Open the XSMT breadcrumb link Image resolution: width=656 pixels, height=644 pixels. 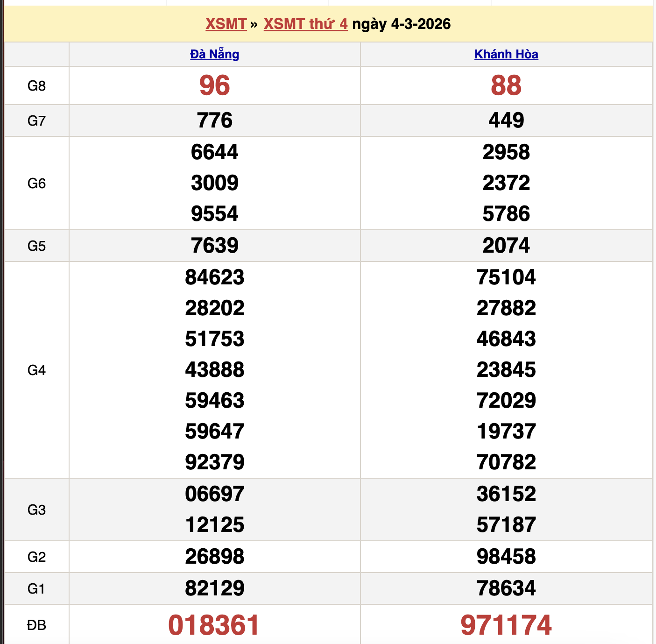click(x=226, y=24)
